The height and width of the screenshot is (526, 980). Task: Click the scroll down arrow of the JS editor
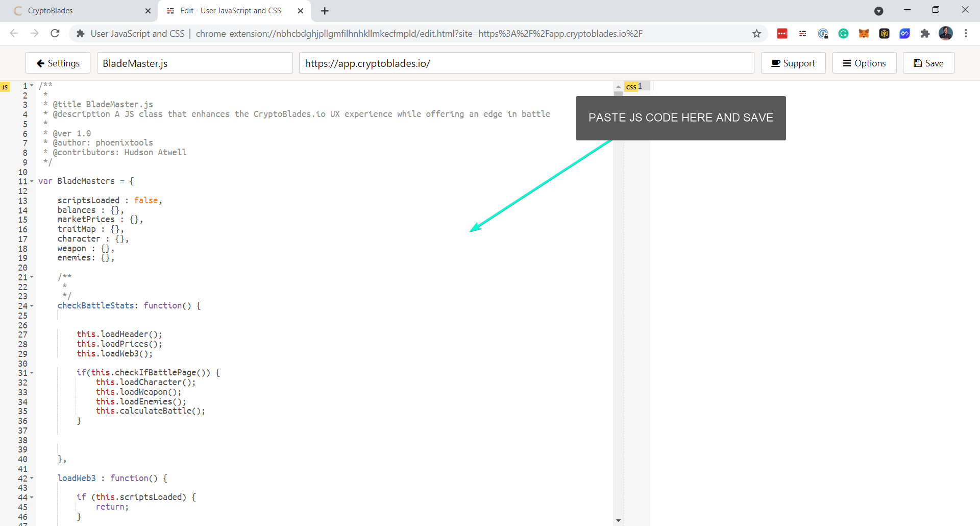[x=618, y=520]
